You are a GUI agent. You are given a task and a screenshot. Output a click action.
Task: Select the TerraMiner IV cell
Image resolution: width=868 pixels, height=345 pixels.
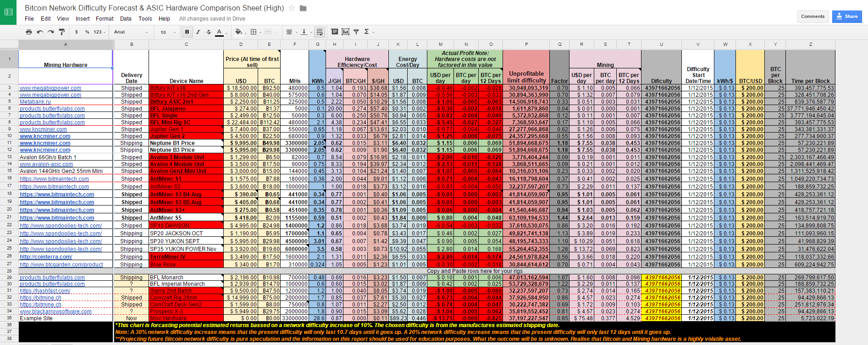[x=186, y=257]
